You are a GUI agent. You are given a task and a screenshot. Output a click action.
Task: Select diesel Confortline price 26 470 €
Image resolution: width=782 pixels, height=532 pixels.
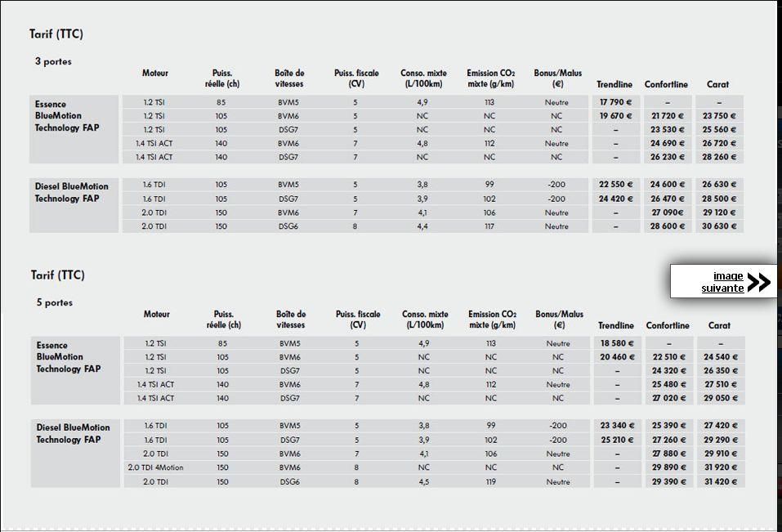pos(668,199)
